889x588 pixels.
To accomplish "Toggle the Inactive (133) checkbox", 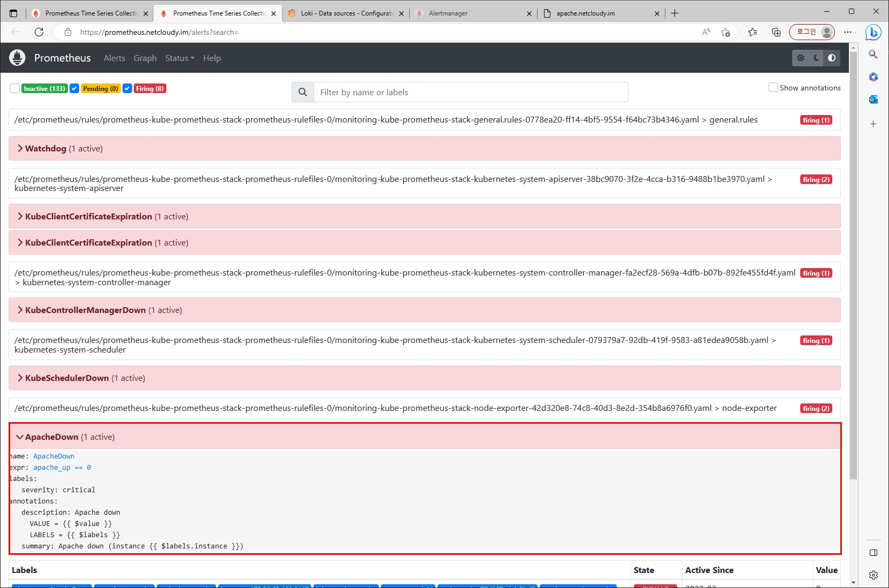I will click(15, 88).
